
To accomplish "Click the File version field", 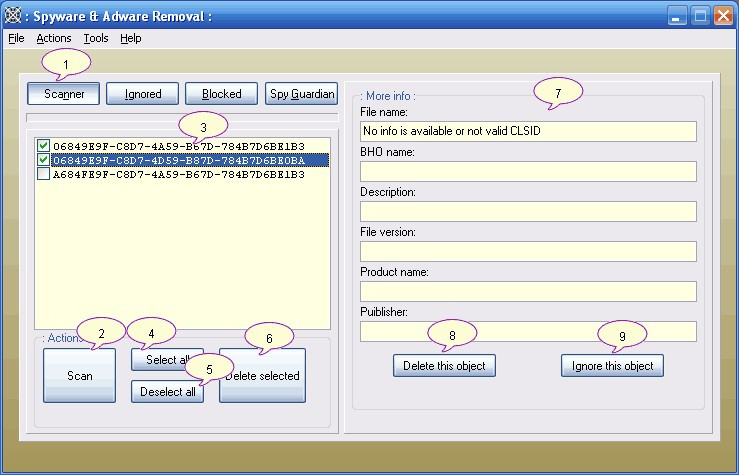I will (x=528, y=252).
